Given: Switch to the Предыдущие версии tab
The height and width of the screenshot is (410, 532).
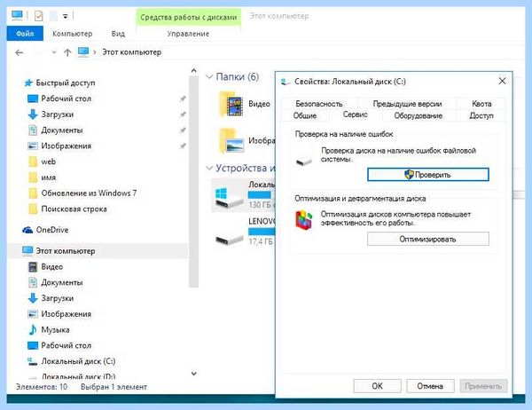Looking at the screenshot, I should click(x=408, y=104).
